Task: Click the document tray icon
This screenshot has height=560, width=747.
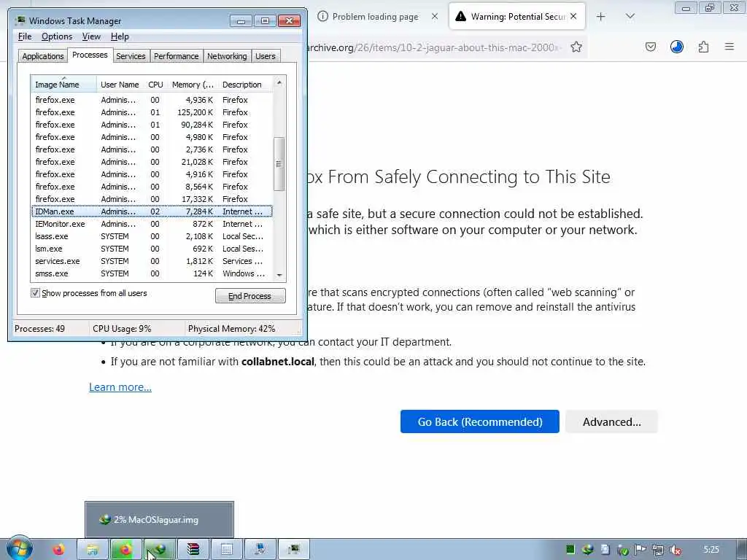Action: 605,550
